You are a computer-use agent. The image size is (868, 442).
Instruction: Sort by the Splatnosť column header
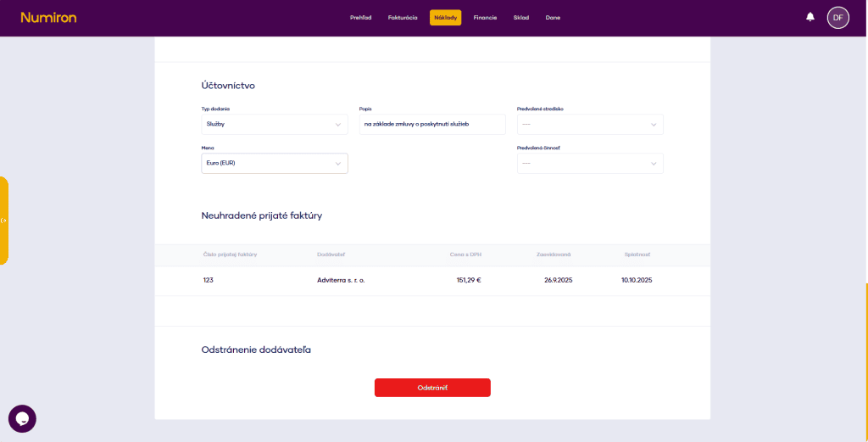pyautogui.click(x=637, y=255)
